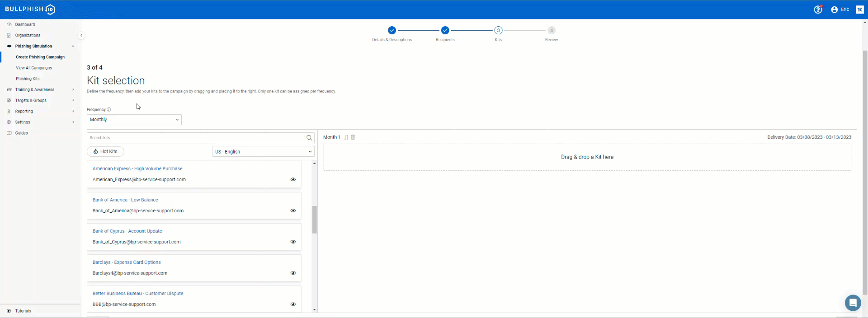The image size is (868, 318).
Task: Go to Dashboard in the sidebar
Action: click(25, 24)
